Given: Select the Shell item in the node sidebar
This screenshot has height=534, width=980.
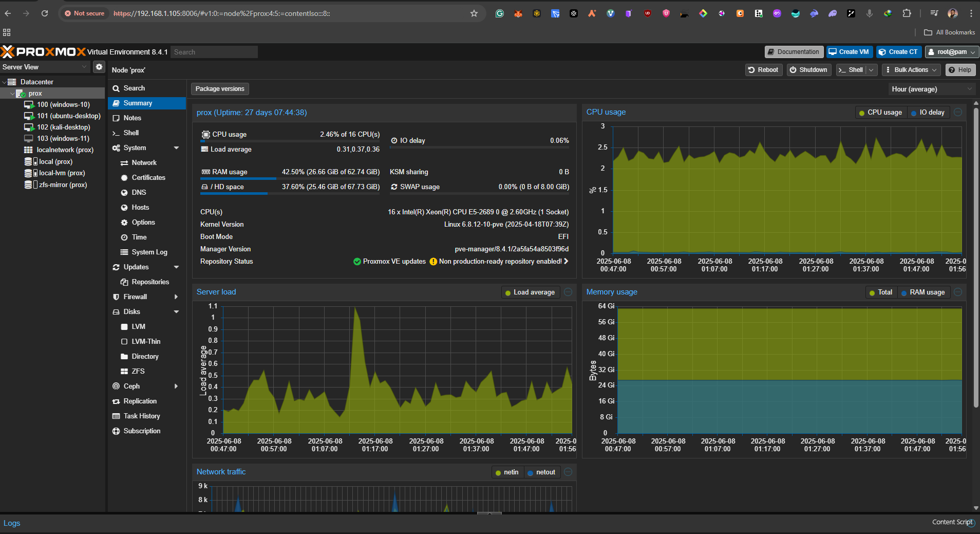Looking at the screenshot, I should tap(130, 133).
